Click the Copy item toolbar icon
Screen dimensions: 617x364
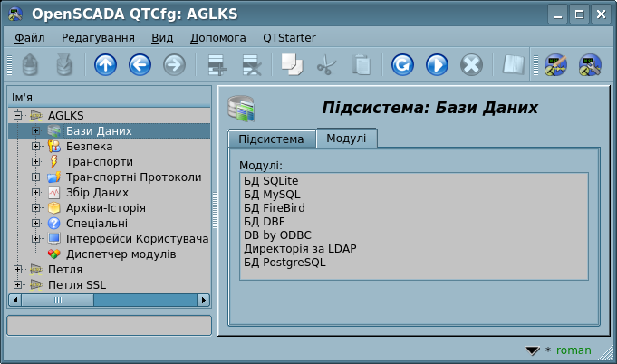tap(290, 65)
